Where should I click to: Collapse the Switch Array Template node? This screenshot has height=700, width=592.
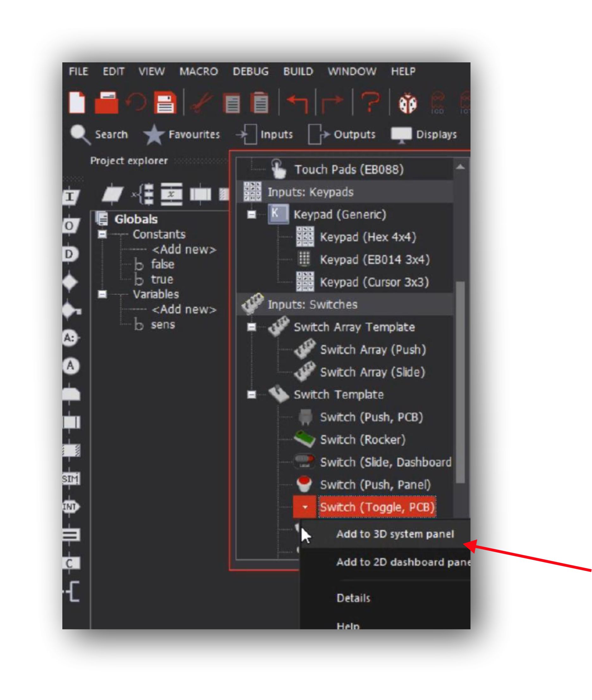click(x=251, y=327)
